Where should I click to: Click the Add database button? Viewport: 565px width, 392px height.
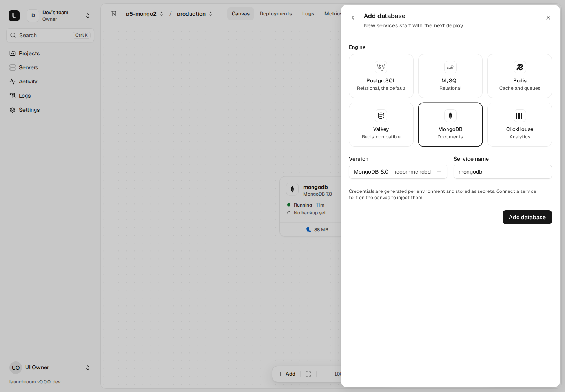tap(527, 217)
